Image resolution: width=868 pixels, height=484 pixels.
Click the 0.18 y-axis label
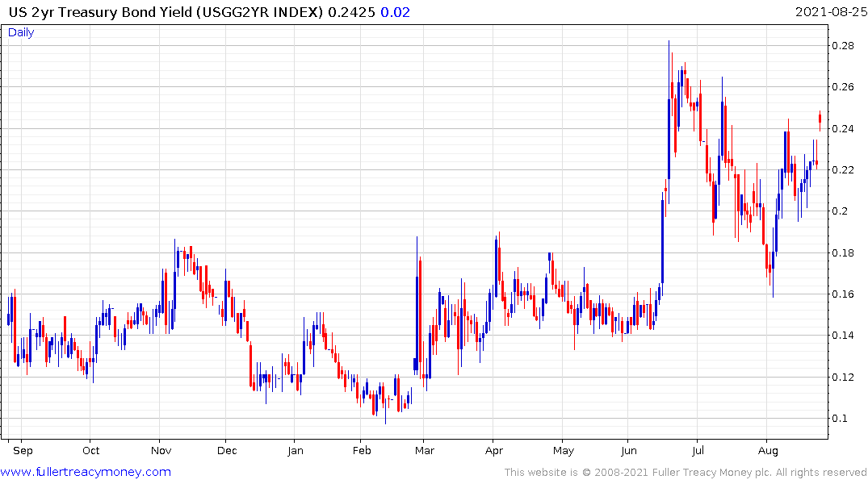[843, 252]
